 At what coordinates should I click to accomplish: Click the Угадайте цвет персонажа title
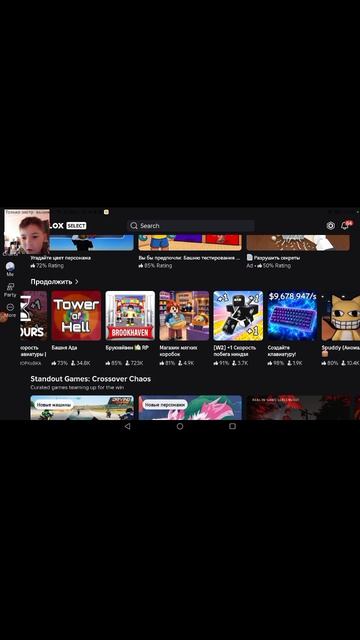(60, 258)
